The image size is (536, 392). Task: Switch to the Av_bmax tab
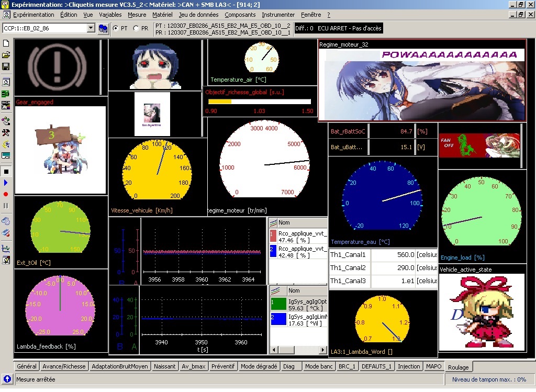point(194,366)
